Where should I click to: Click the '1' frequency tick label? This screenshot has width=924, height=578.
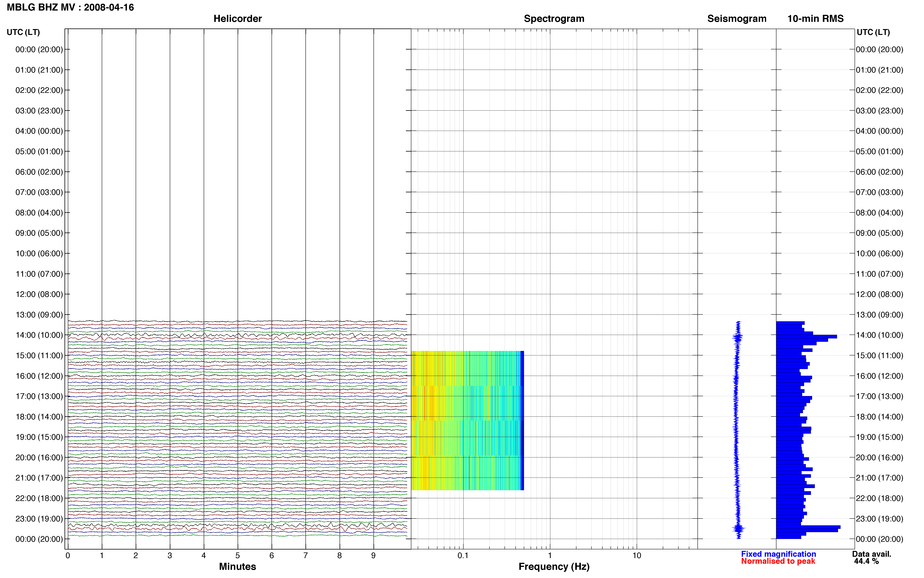tap(550, 555)
